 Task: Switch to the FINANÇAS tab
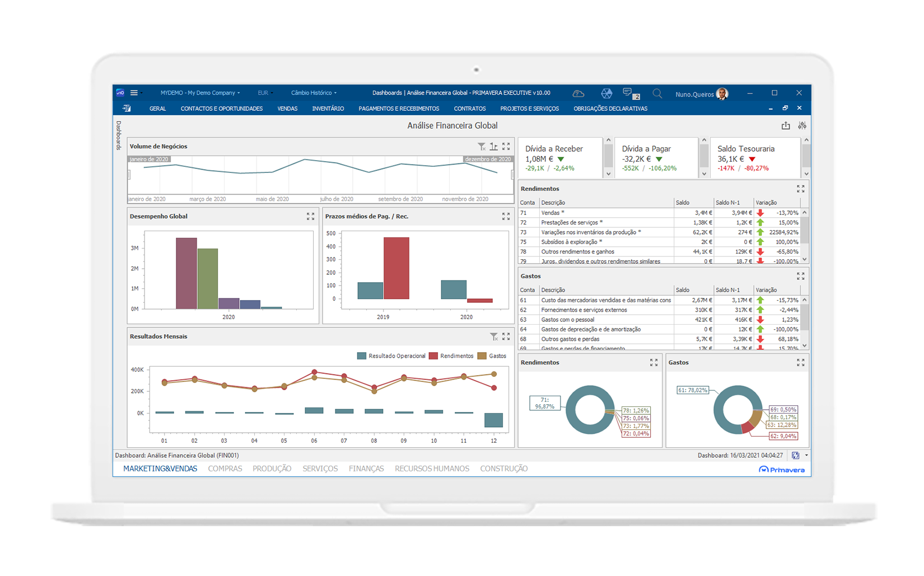tap(366, 469)
